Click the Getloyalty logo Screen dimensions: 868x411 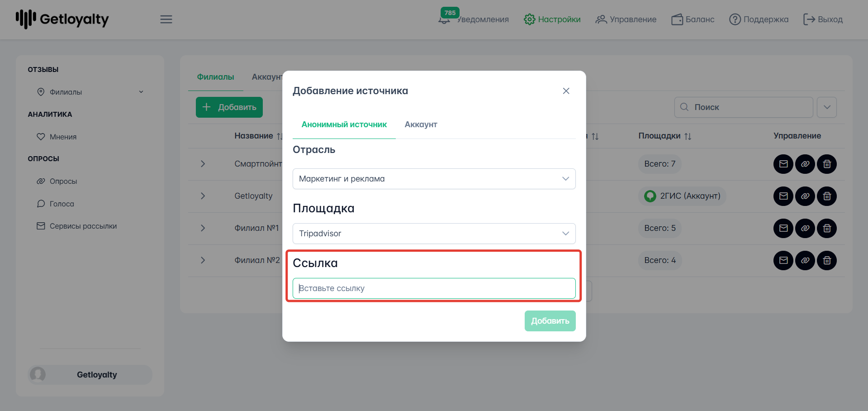(62, 19)
